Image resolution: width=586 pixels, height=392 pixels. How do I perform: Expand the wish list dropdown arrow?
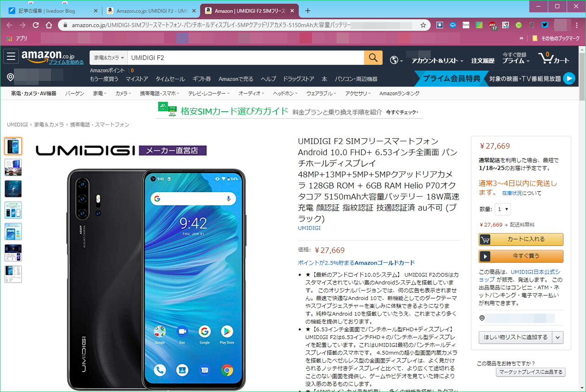point(558,337)
